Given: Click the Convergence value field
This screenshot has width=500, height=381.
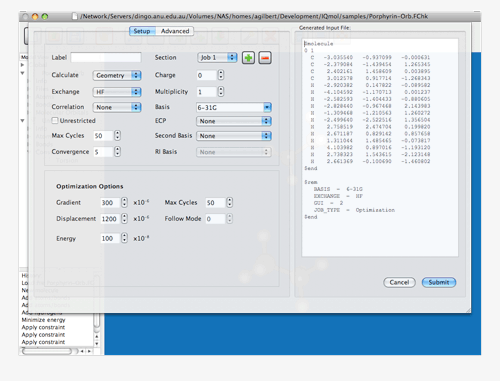Looking at the screenshot, I should [x=104, y=152].
